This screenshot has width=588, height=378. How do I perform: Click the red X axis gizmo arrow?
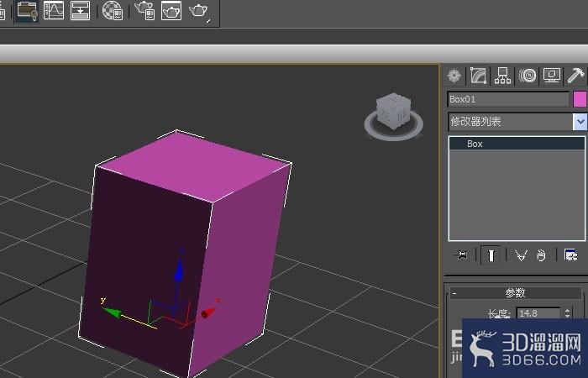click(x=209, y=312)
